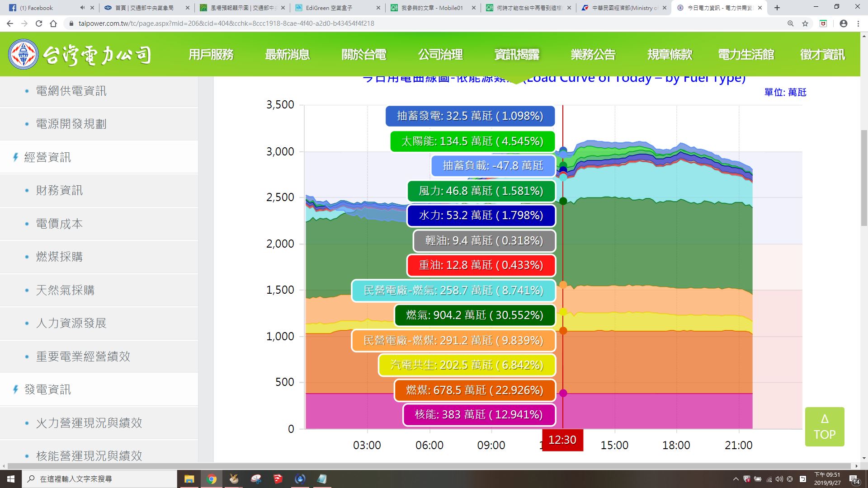868x488 pixels.
Task: Click the 核能 383 萬瓩 tooltip label
Action: [479, 415]
